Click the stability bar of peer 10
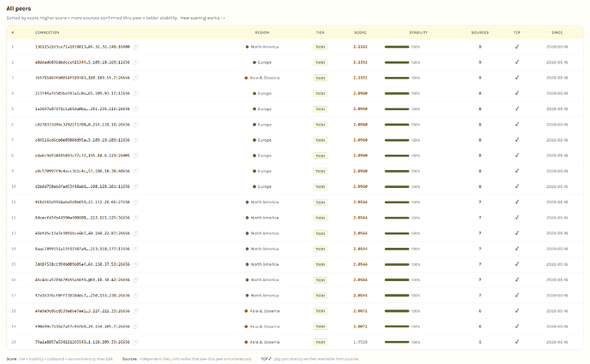 397,187
